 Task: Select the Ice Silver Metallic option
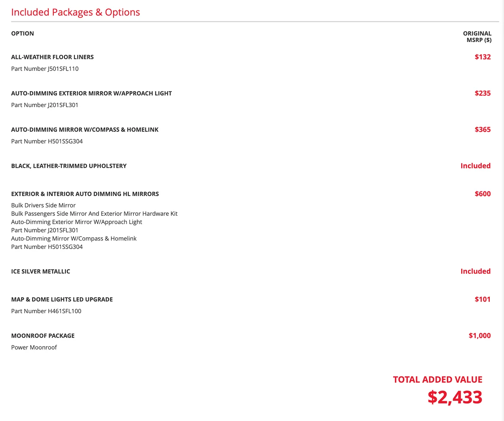click(x=41, y=272)
